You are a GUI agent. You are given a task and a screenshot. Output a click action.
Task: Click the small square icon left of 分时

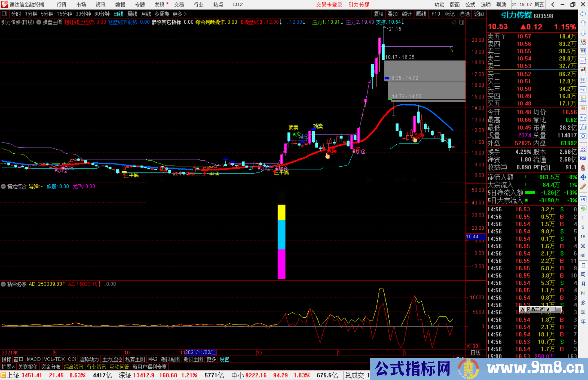coord(4,14)
